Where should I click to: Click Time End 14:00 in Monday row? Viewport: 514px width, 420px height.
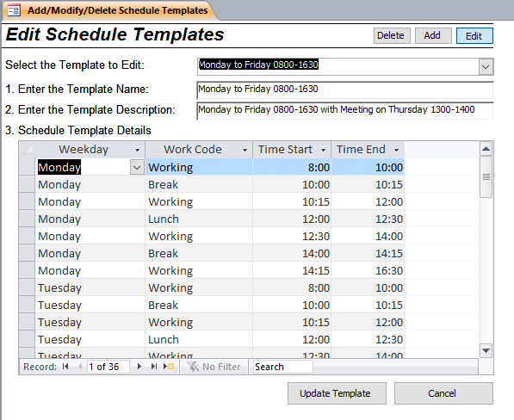pos(368,236)
